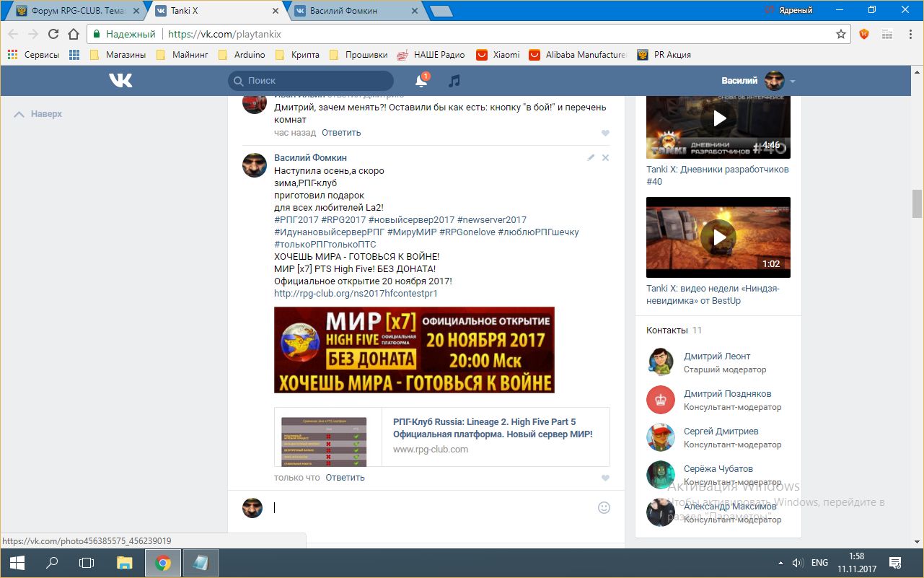Click the green secure lock icon in the address bar
This screenshot has width=924, height=578.
97,34
